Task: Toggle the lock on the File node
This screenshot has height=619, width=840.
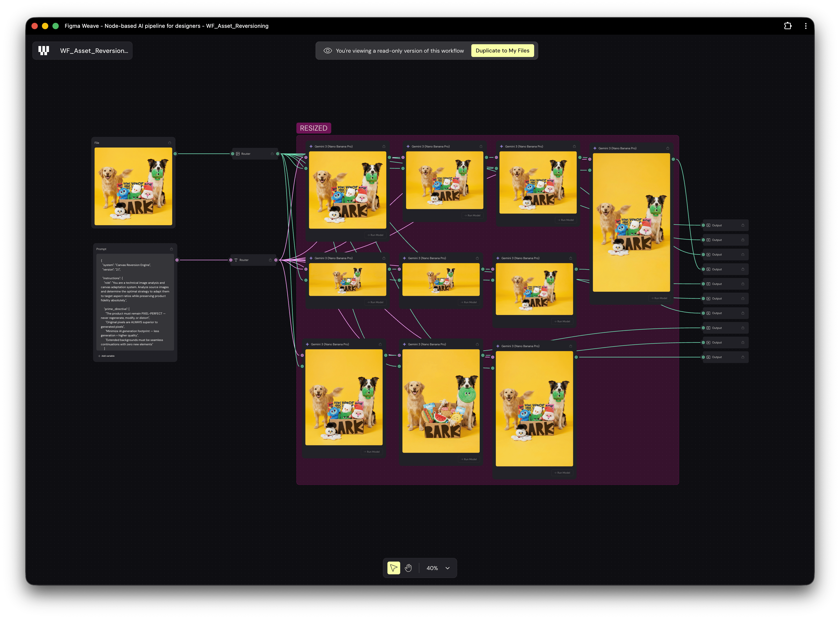Action: click(170, 143)
